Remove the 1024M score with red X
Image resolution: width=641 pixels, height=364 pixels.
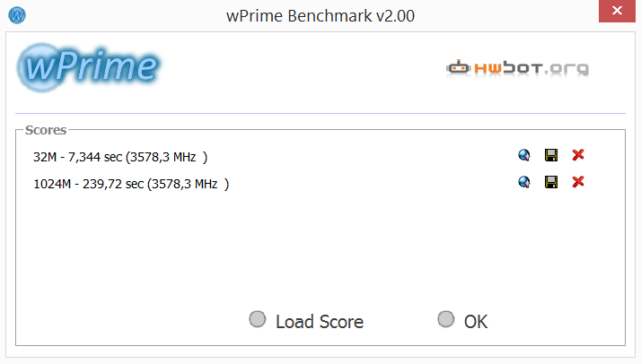point(578,182)
